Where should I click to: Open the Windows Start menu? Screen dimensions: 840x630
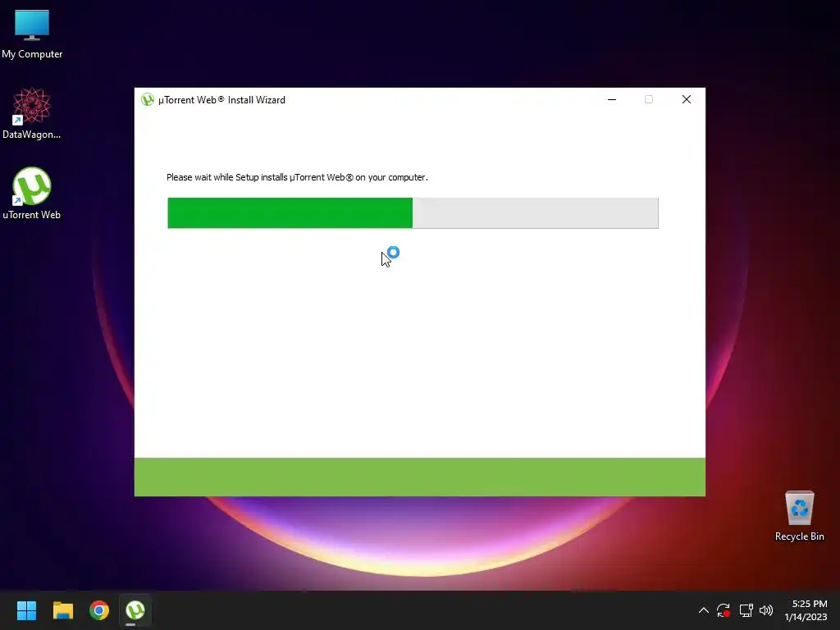(x=26, y=610)
